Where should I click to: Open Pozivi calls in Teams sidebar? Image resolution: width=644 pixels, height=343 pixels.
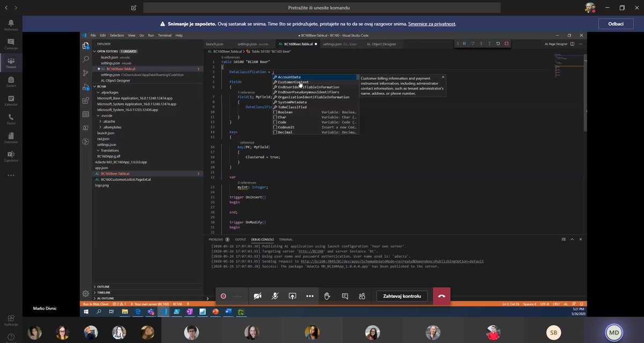pyautogui.click(x=11, y=119)
